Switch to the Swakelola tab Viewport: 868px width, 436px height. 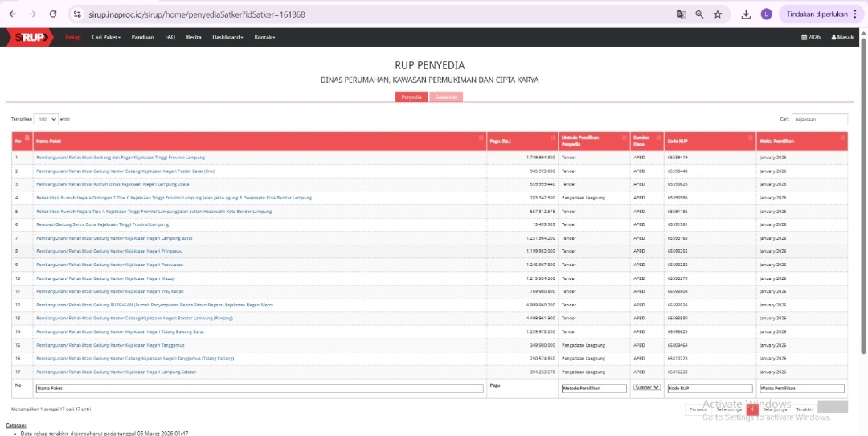(446, 97)
